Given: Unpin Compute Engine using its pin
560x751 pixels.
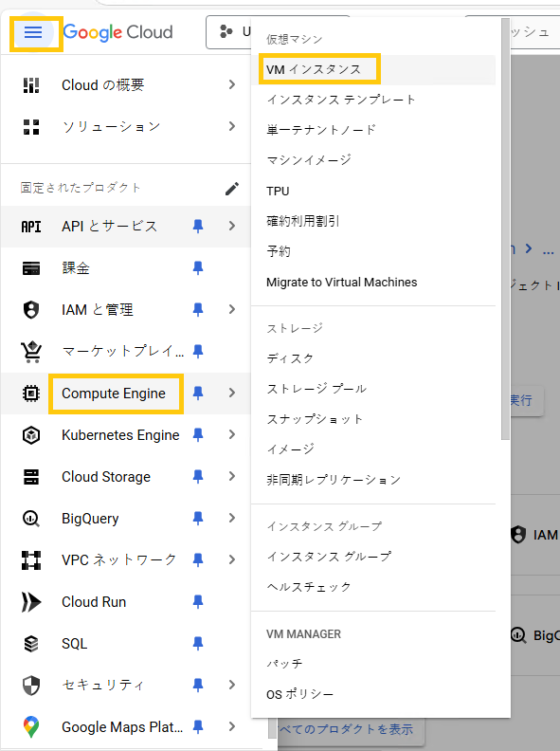Looking at the screenshot, I should point(198,394).
